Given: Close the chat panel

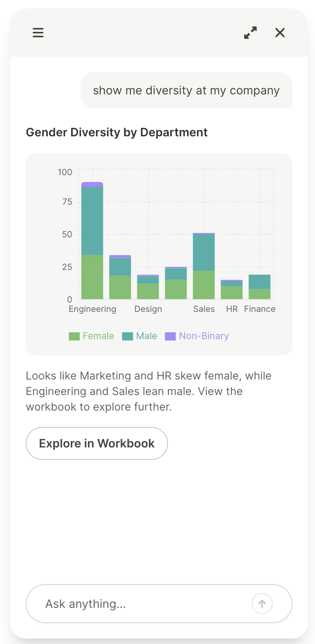Looking at the screenshot, I should click(x=280, y=33).
